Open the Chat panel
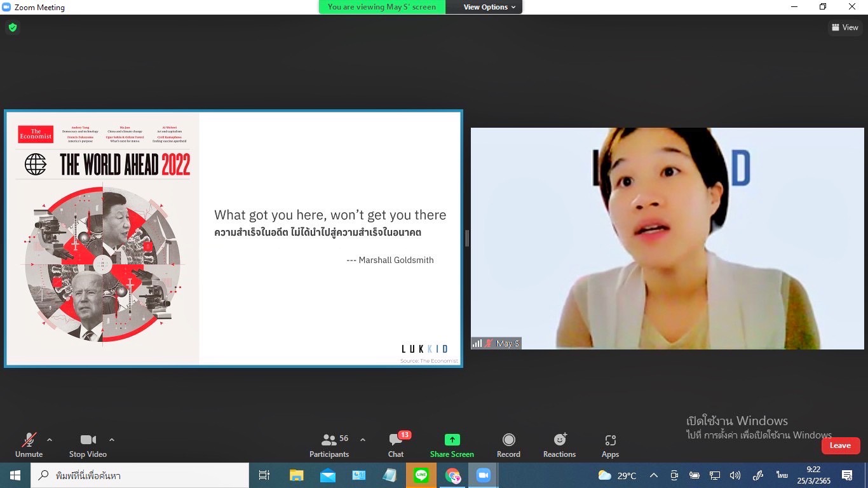 coord(396,445)
